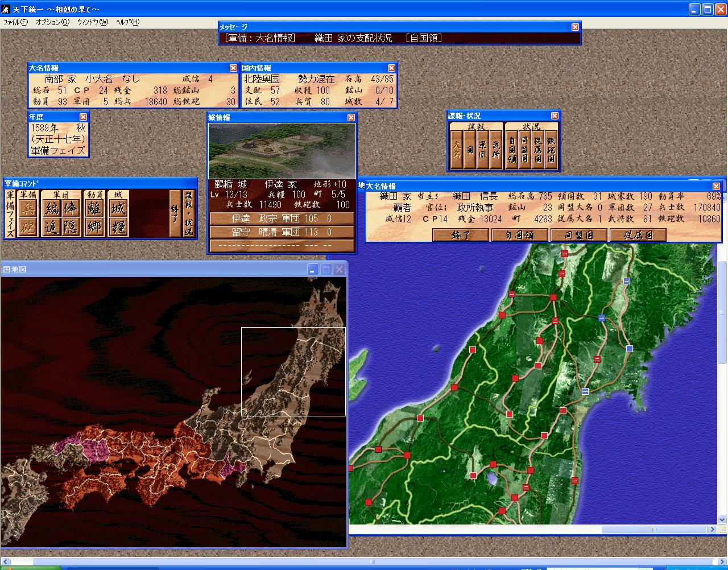This screenshot has width=728, height=570.
Task: Select the 砲 (guns) command tile
Action: tap(27, 227)
